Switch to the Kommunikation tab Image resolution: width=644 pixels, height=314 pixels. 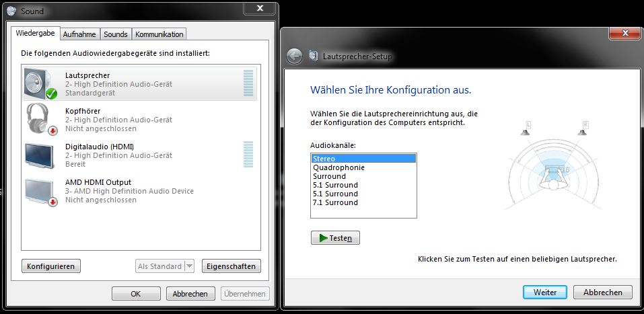(x=159, y=34)
